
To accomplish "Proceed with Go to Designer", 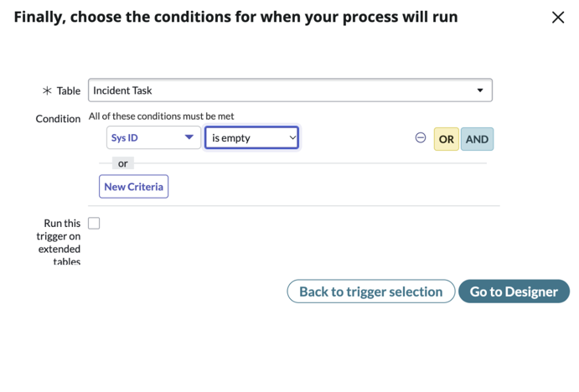I will [514, 291].
